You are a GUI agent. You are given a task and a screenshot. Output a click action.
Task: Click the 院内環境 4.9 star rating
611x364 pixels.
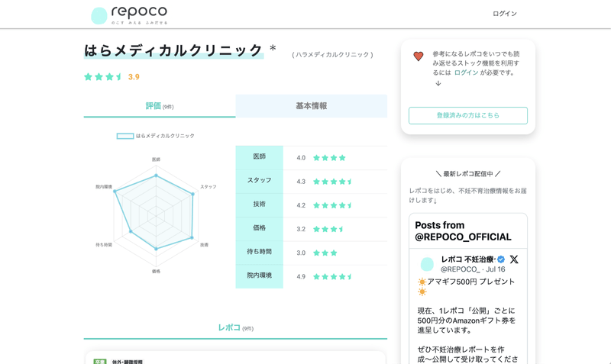(332, 277)
